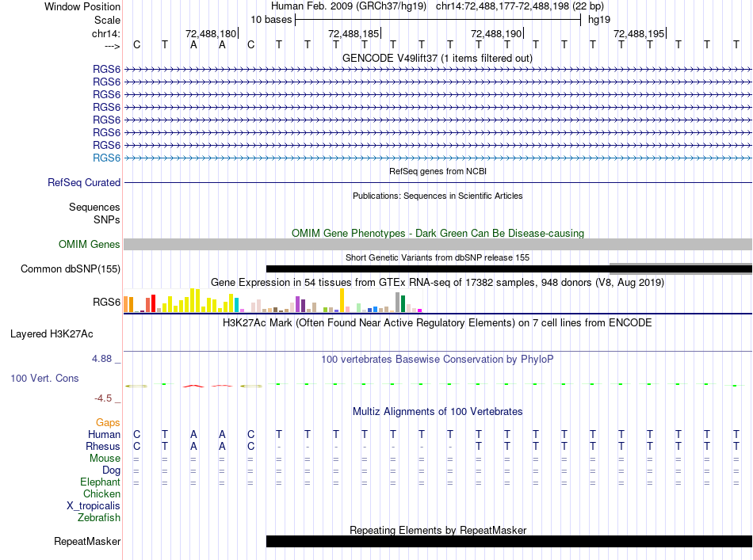Click the 'Layered H3K27Ac' track label
Image resolution: width=753 pixels, height=560 pixels.
click(52, 334)
